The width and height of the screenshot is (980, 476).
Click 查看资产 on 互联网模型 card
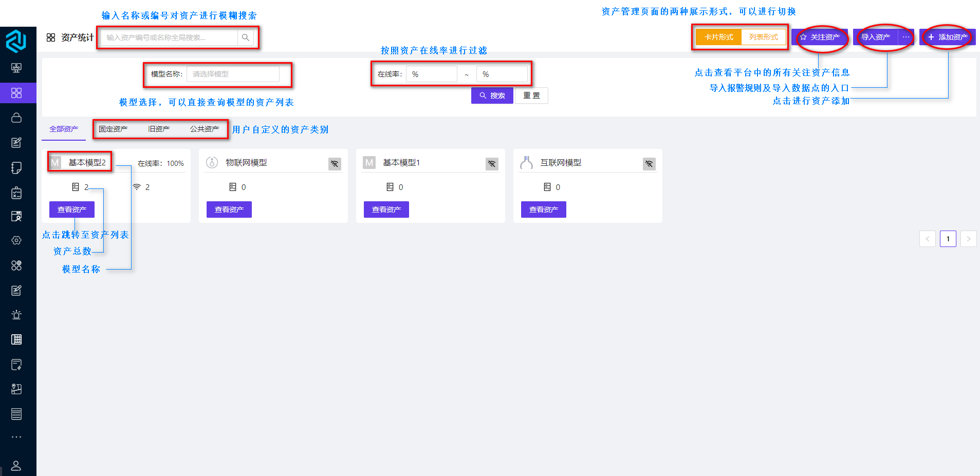pyautogui.click(x=544, y=210)
